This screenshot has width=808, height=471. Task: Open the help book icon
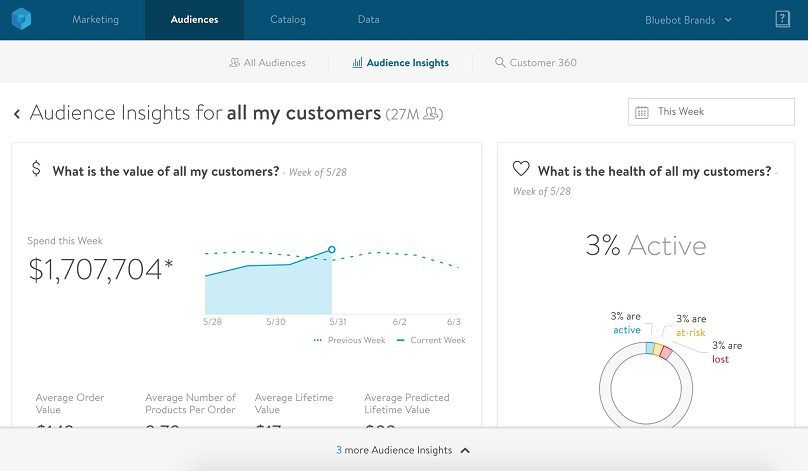(782, 20)
